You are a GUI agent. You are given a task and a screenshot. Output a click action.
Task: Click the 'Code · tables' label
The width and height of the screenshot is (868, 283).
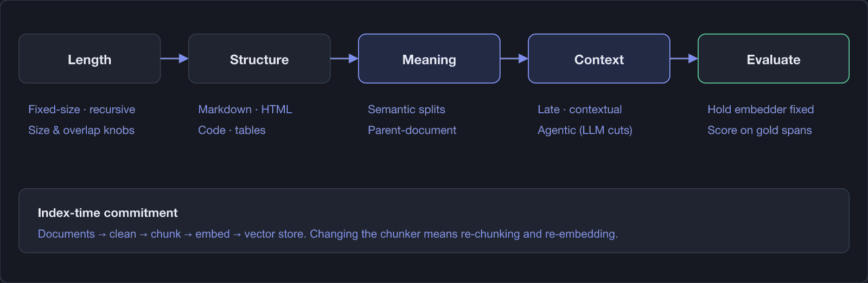point(232,130)
